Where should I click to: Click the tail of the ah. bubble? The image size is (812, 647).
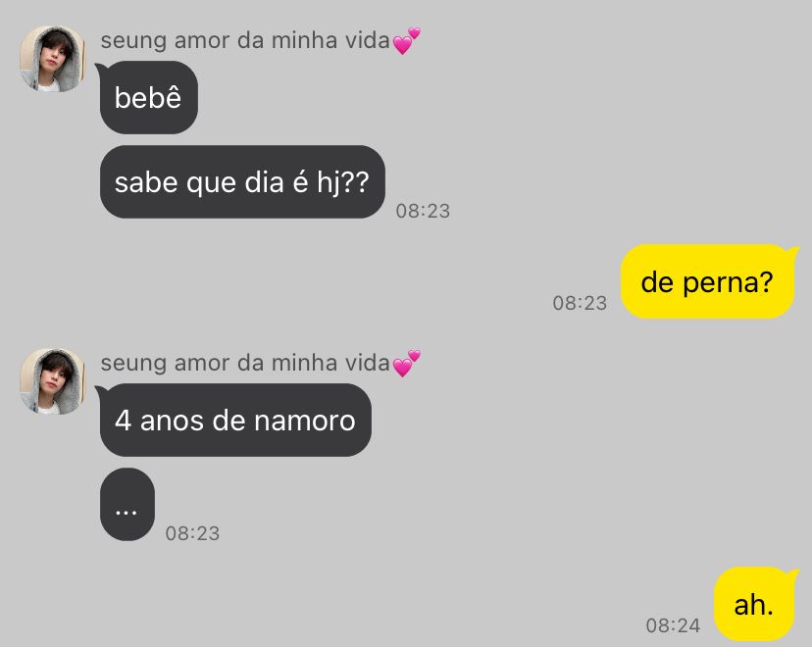794,574
